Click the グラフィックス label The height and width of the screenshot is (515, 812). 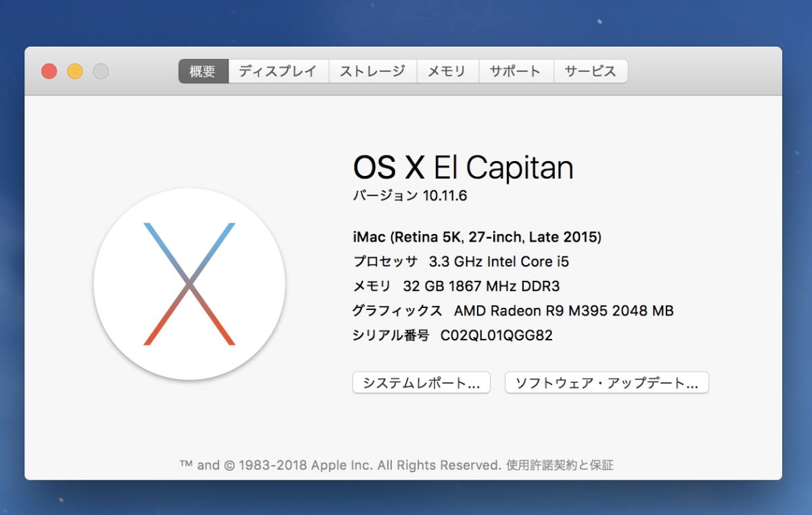point(397,311)
